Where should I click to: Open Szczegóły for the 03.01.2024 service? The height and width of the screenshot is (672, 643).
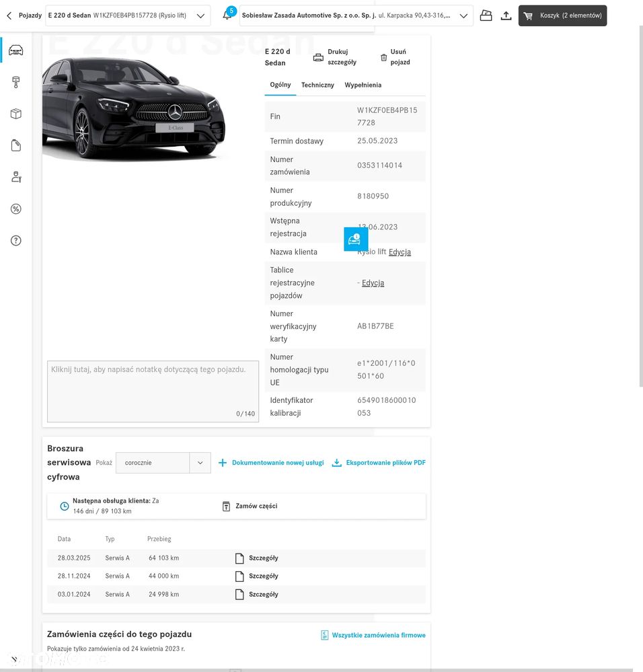[x=264, y=595]
